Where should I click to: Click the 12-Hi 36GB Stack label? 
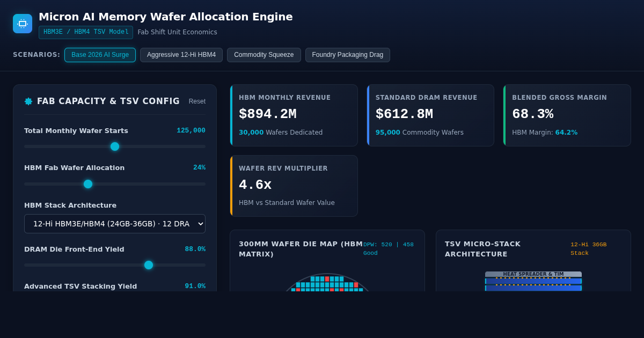[588, 249]
